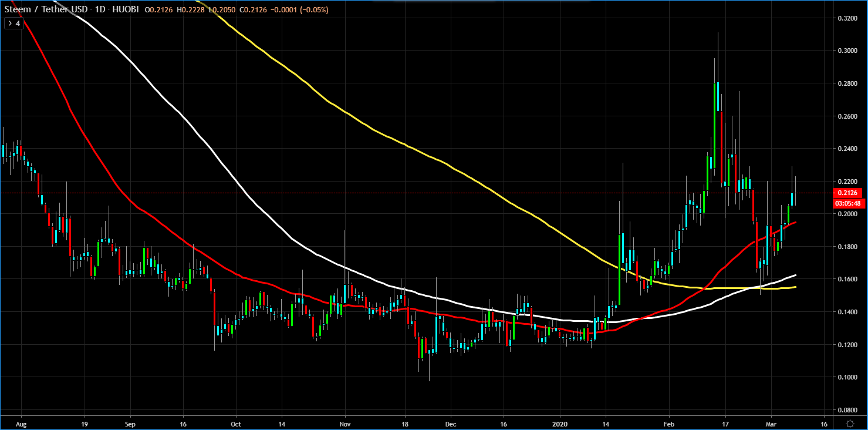
Task: Click the 0.2000 price scale label
Action: pyautogui.click(x=849, y=214)
